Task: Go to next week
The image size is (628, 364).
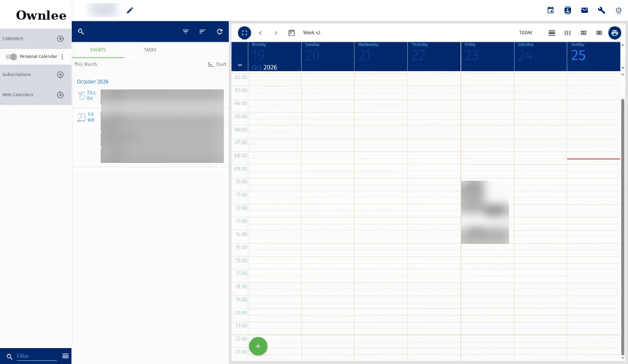Action: [x=275, y=33]
